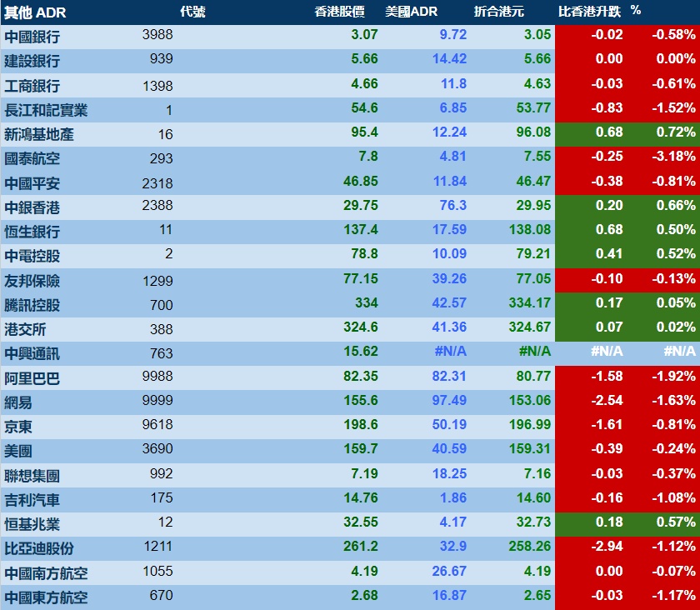Click the HKD equivalent 53.77
This screenshot has height=610, width=700.
click(533, 107)
